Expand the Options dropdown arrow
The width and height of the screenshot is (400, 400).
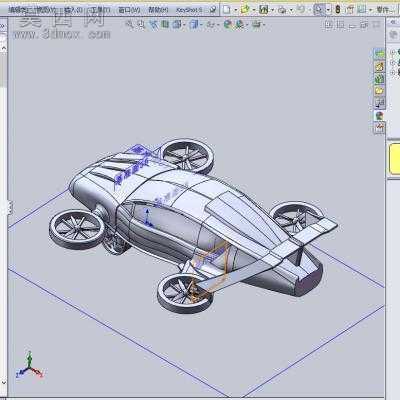370,10
